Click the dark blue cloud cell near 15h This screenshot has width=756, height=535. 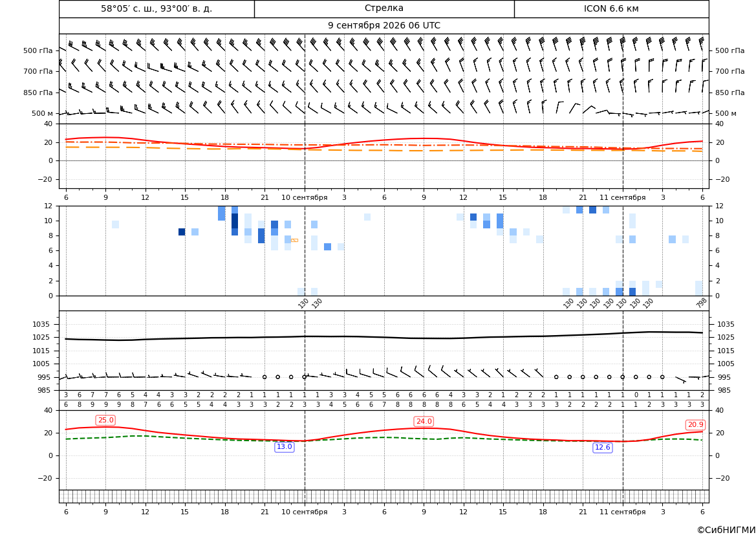(182, 232)
